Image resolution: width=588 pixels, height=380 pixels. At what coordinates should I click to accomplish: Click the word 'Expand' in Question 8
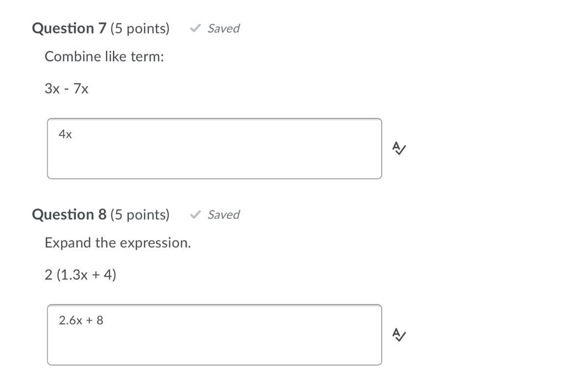(x=62, y=243)
